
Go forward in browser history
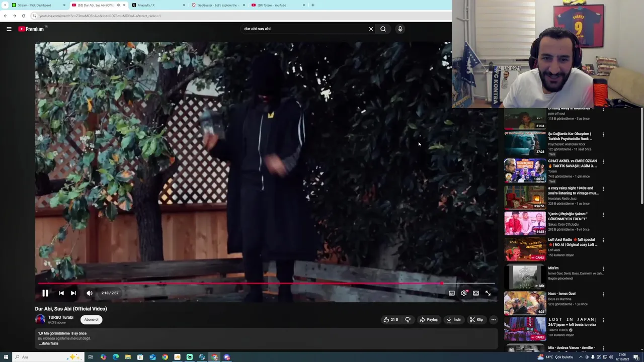tap(14, 16)
